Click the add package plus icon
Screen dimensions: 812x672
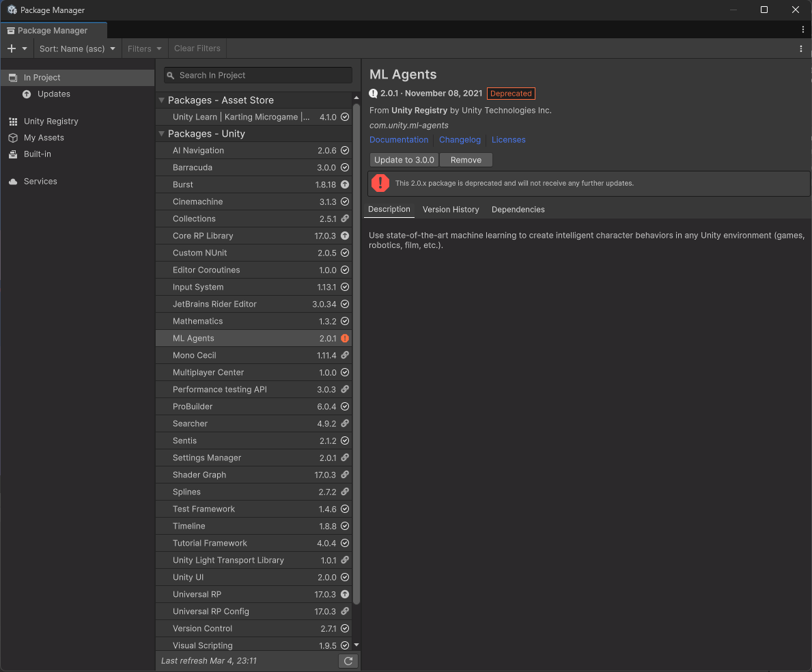coord(12,48)
